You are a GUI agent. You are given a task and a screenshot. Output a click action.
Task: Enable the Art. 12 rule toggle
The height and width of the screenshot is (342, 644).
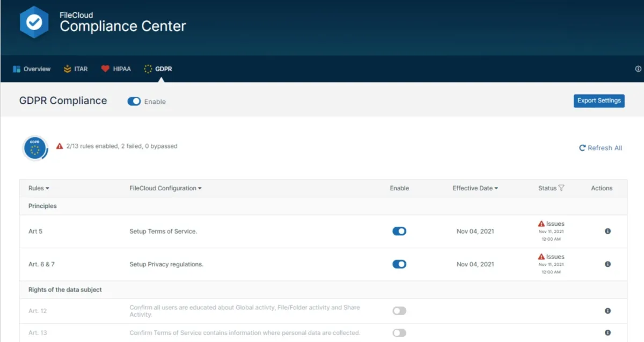399,311
